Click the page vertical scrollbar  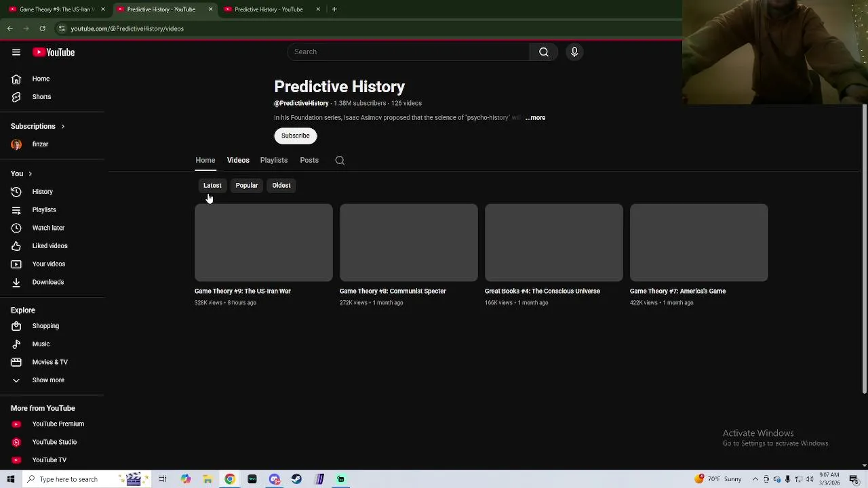[x=865, y=248]
